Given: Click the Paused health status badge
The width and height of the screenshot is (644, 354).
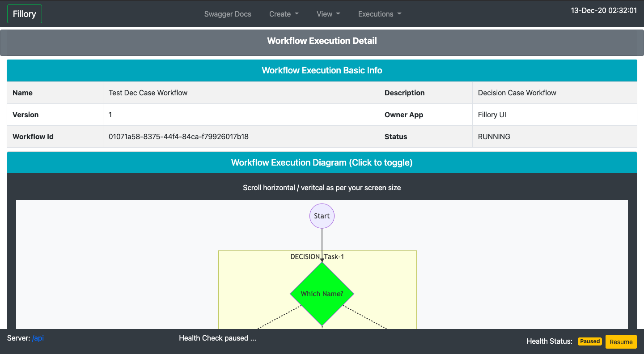Looking at the screenshot, I should (x=589, y=341).
